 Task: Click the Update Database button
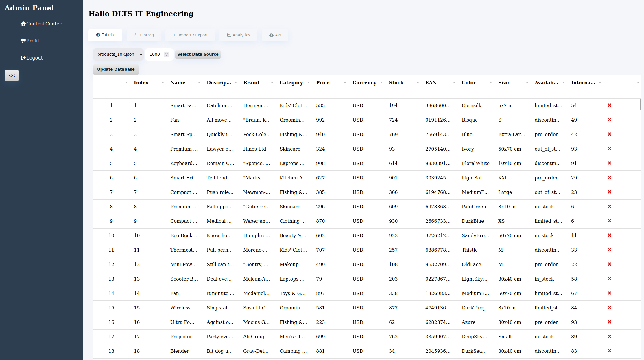(x=116, y=69)
